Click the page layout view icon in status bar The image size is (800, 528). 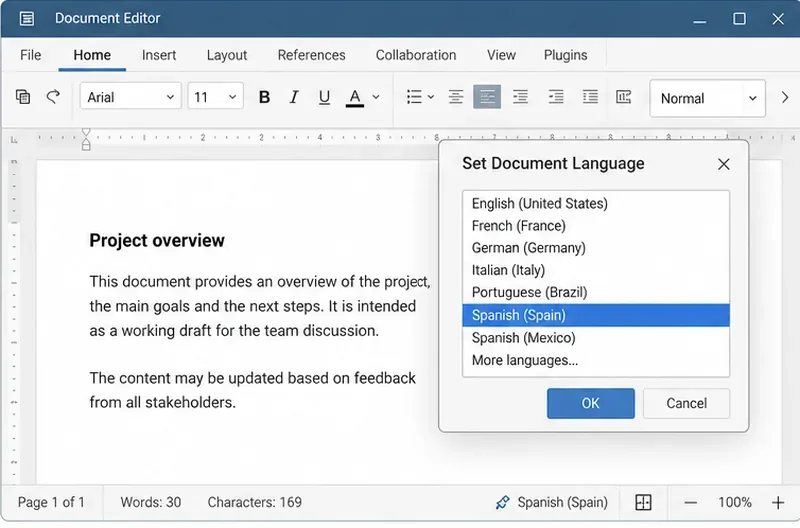643,502
